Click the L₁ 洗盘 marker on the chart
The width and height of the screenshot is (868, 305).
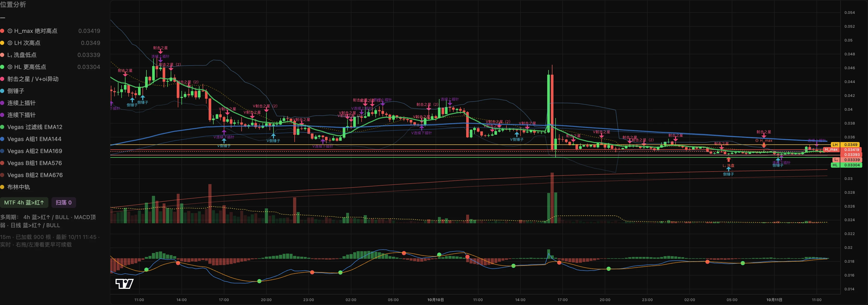click(728, 166)
